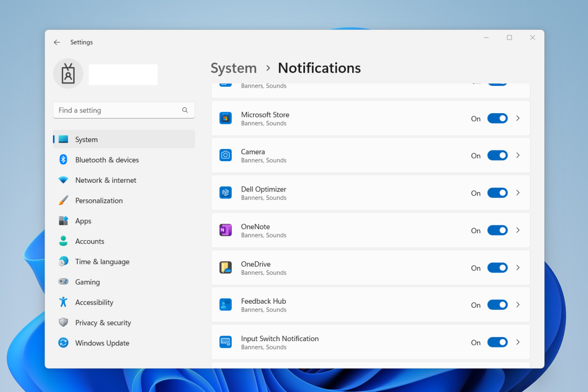Open Dell Optimizer notification details
Viewport: 588px width, 392px height.
coord(518,193)
